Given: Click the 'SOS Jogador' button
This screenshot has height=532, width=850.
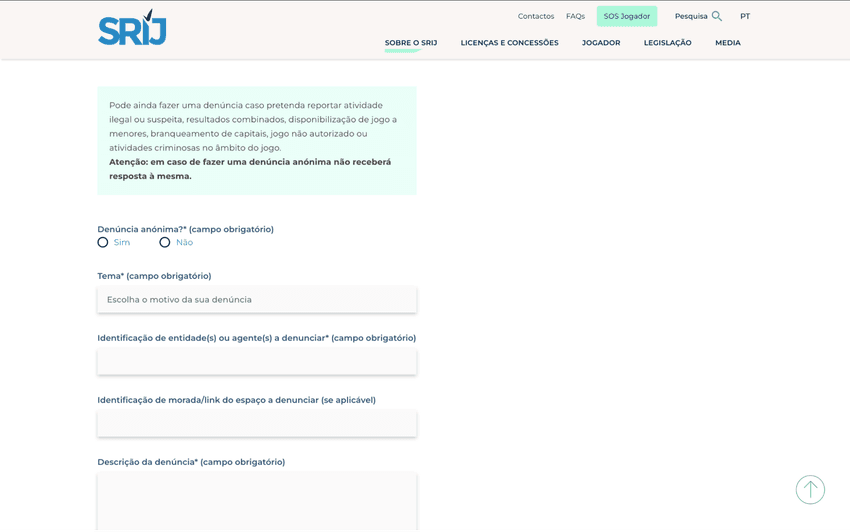Looking at the screenshot, I should pyautogui.click(x=627, y=16).
